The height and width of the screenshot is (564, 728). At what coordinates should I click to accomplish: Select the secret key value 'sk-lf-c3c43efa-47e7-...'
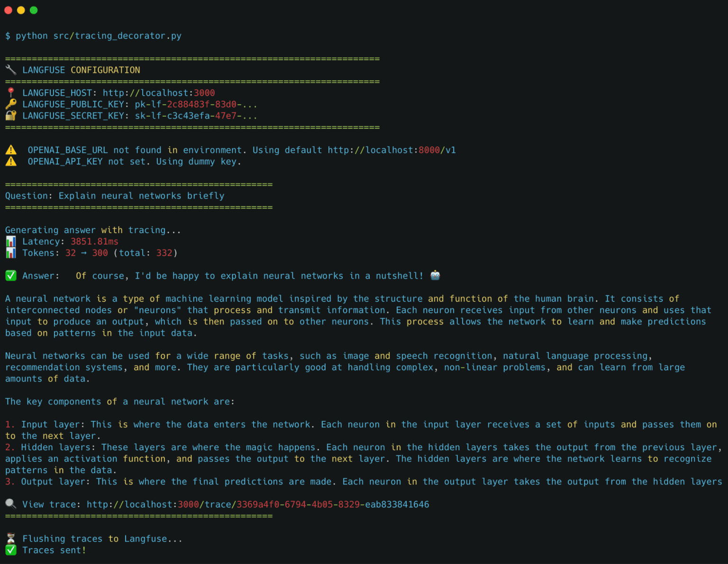[196, 116]
